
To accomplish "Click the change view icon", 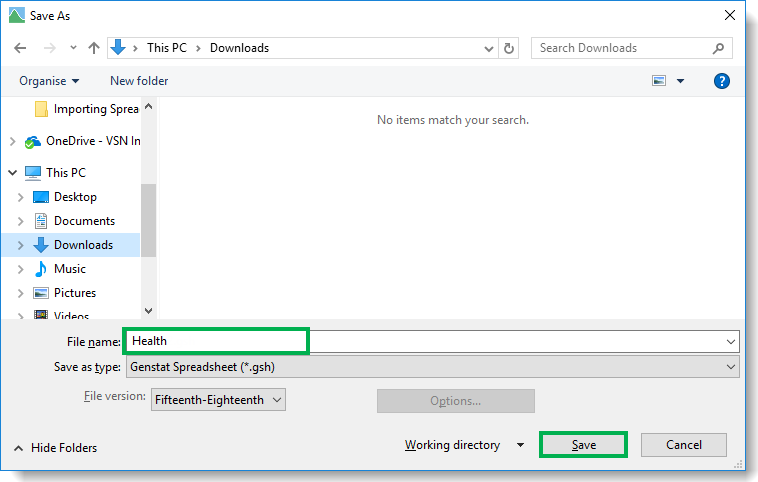I will [659, 81].
